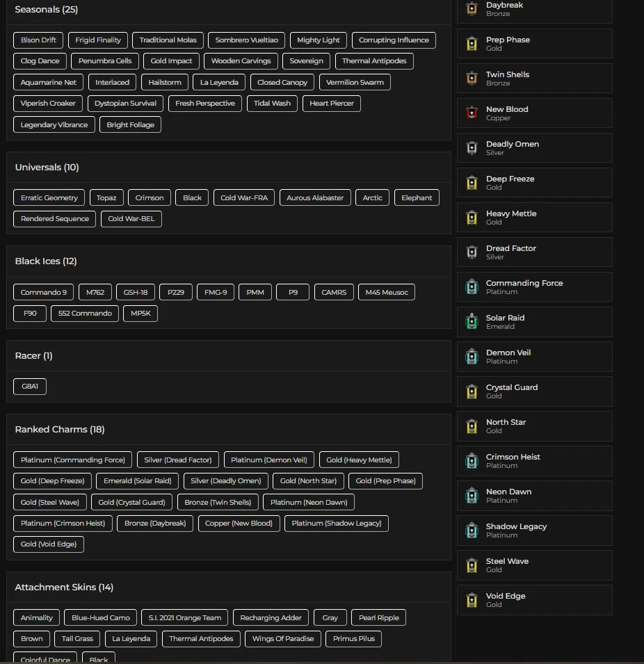Click the Twin Shells Bronze charm icon
Image resolution: width=644 pixels, height=664 pixels.
coord(472,78)
